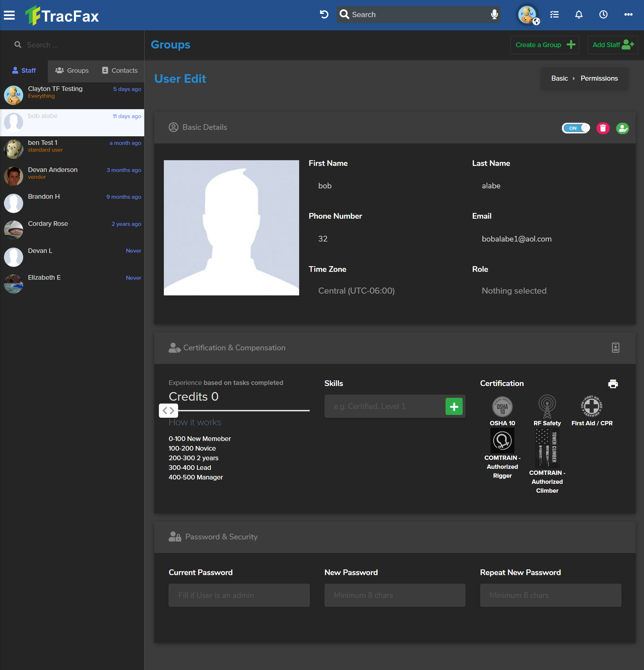
Task: Switch to the Staff tab
Action: [x=24, y=71]
